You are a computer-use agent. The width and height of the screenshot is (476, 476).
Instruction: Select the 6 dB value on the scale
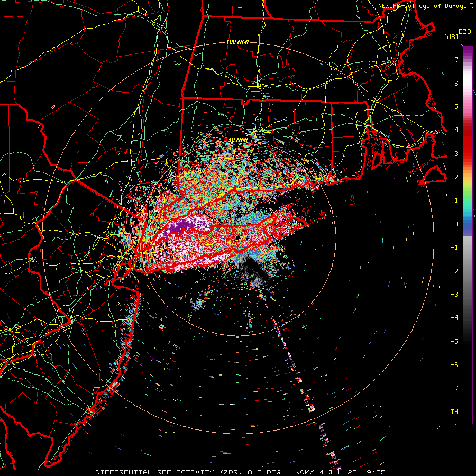tap(456, 83)
